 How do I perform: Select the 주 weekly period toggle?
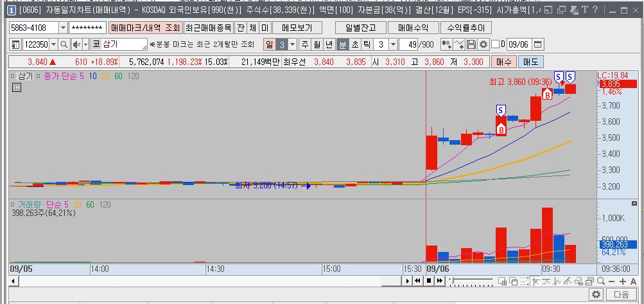click(304, 44)
